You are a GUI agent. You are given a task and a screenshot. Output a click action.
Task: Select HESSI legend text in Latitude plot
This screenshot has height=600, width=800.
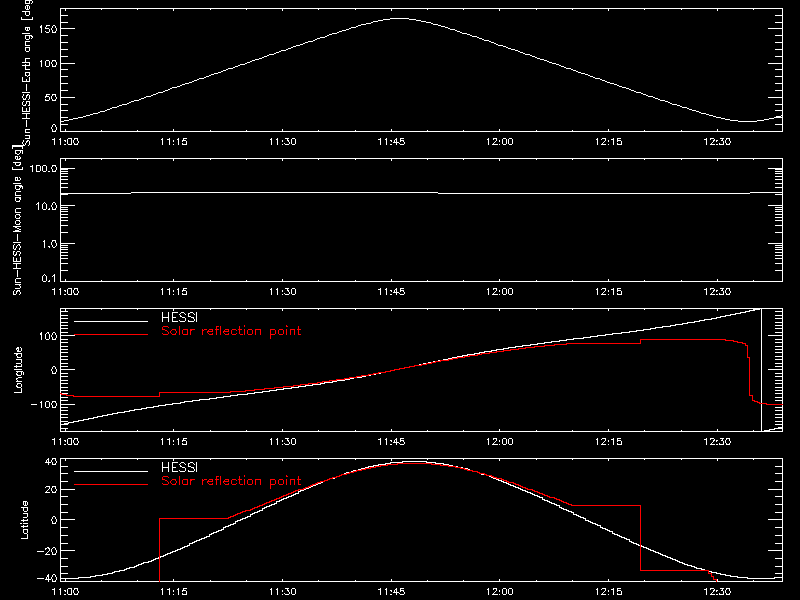coord(179,467)
